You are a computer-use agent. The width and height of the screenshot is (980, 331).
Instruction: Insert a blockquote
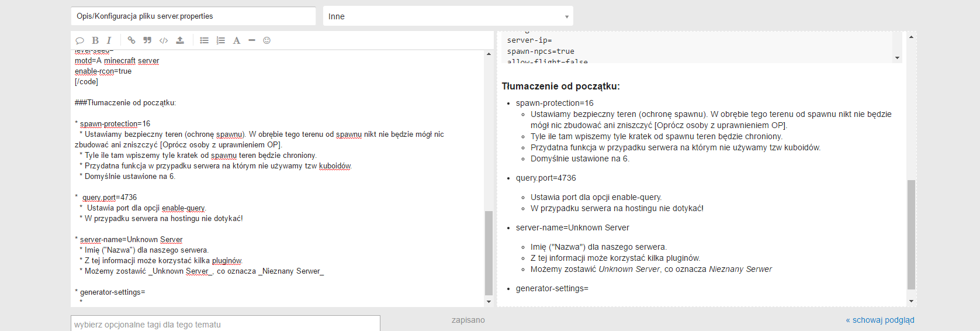[x=147, y=40]
